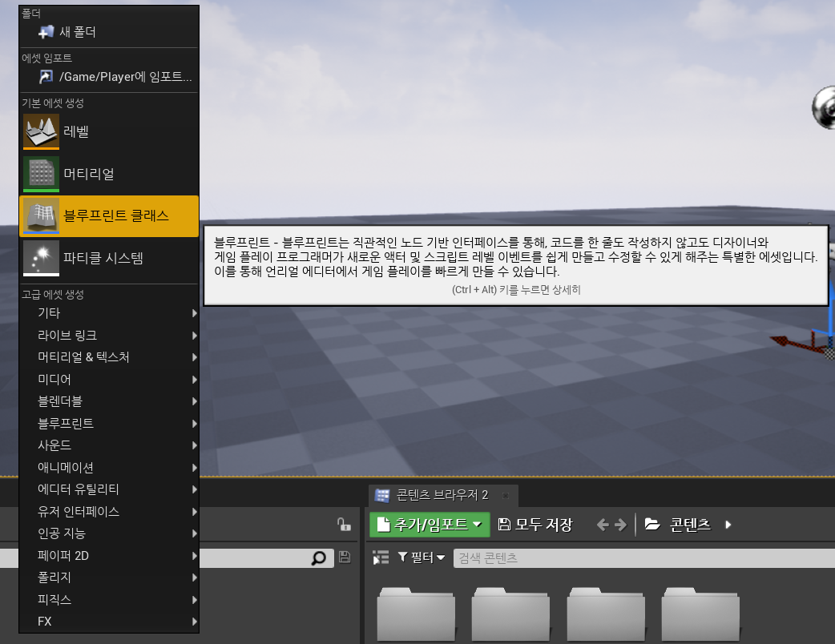Click the 파티클 시스템 sparkle icon
The image size is (835, 644).
click(x=41, y=258)
